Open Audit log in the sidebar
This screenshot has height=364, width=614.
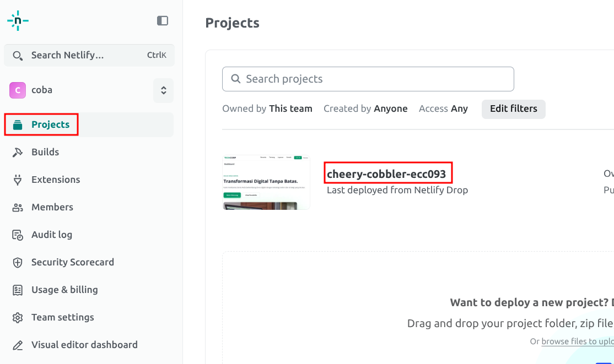(x=89, y=235)
